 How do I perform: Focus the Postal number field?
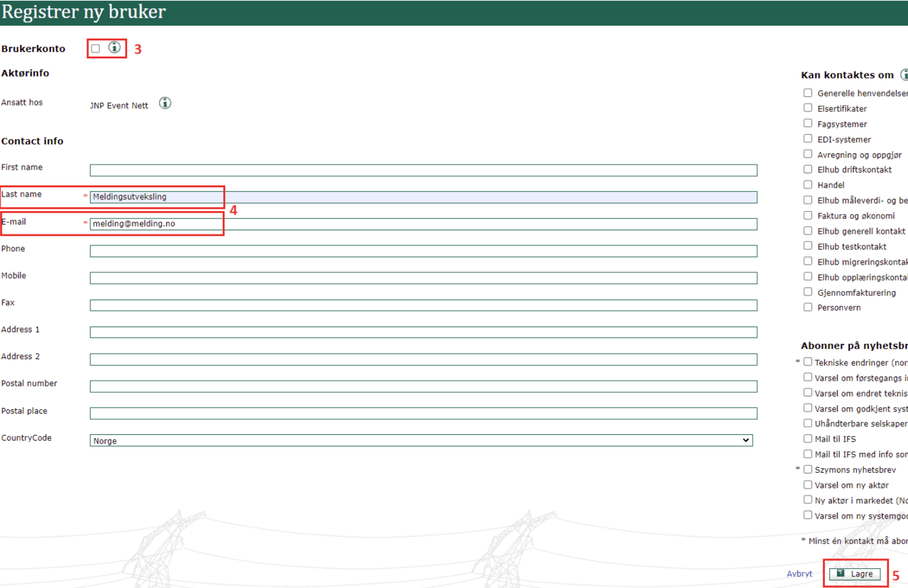[423, 386]
